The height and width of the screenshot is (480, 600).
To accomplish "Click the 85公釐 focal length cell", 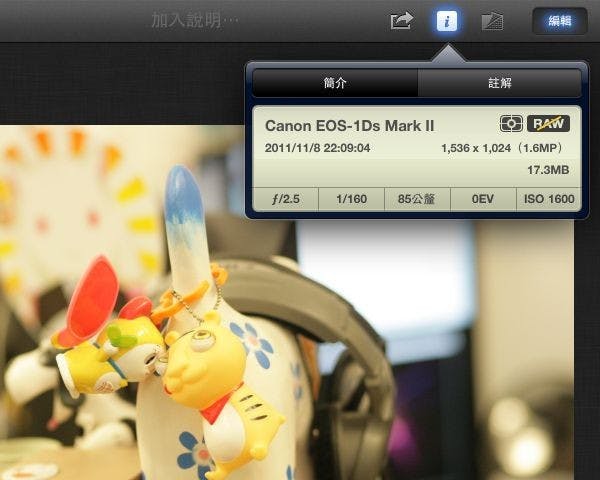I will pos(417,199).
